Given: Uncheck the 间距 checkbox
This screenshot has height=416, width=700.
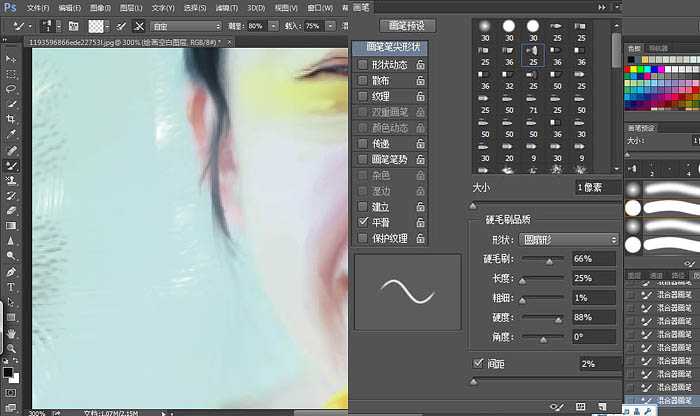Looking at the screenshot, I should pos(478,363).
